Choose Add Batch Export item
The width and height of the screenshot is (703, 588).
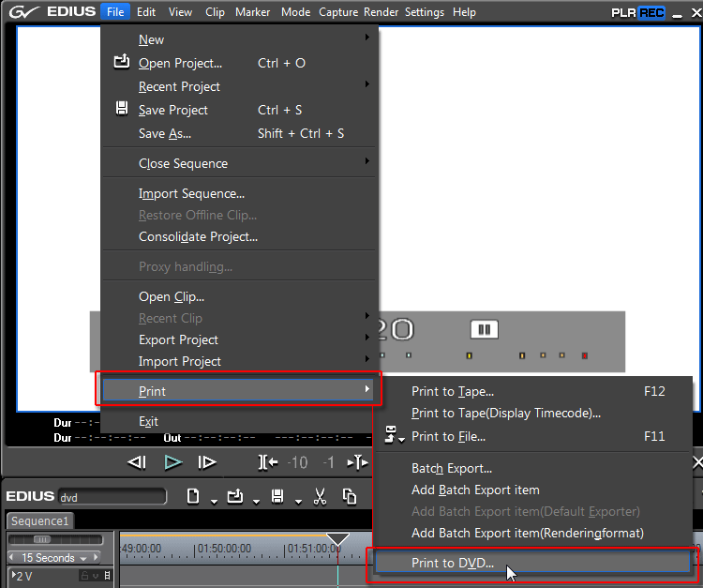[x=532, y=490]
